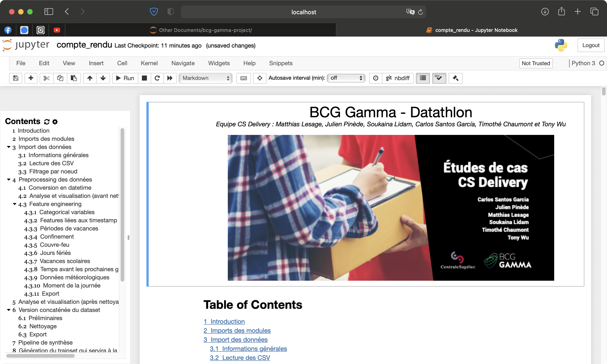Open the Kernel menu
The width and height of the screenshot is (607, 364).
pos(149,63)
